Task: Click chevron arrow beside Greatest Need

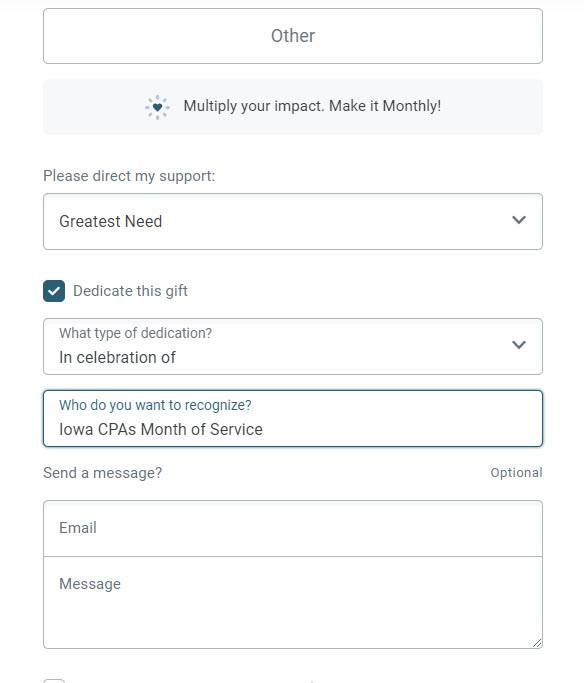Action: (519, 220)
